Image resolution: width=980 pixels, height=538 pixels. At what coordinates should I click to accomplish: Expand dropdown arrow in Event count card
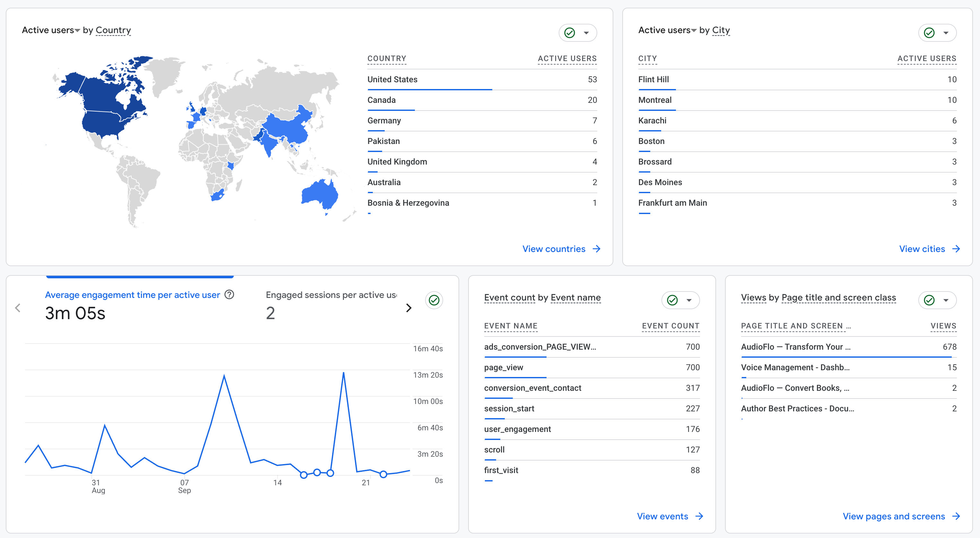(689, 300)
